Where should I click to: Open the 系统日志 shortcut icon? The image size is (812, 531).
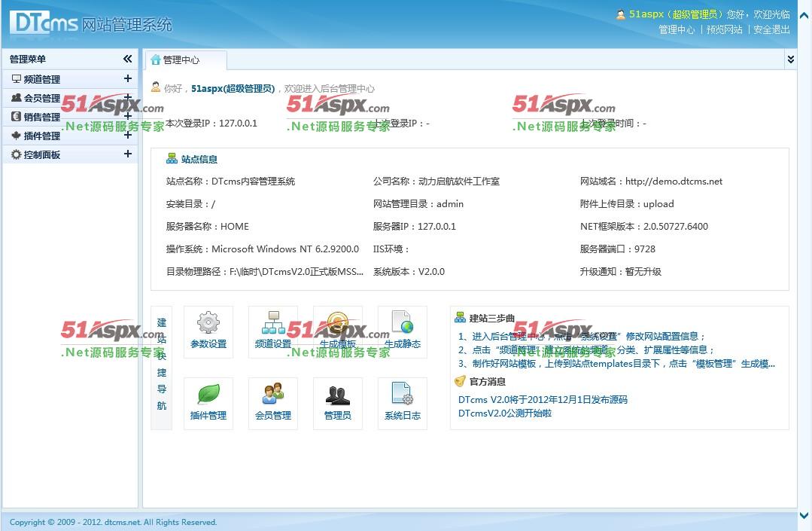(x=403, y=403)
